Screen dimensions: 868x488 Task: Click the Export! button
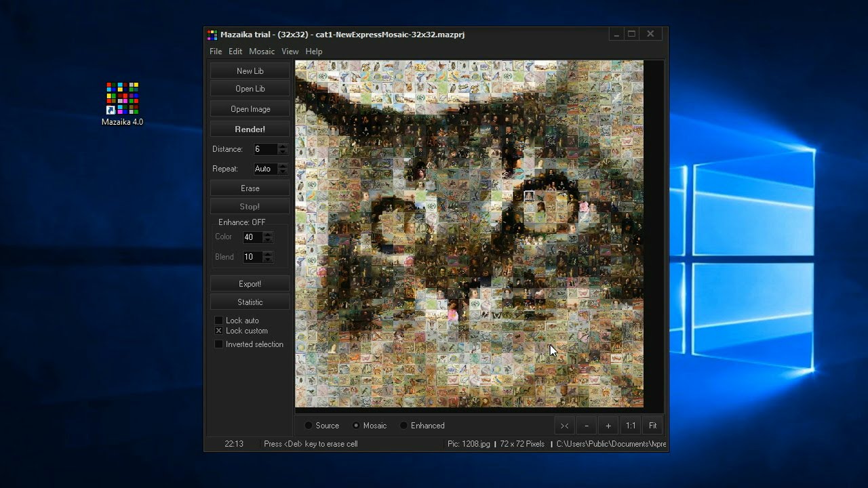250,284
